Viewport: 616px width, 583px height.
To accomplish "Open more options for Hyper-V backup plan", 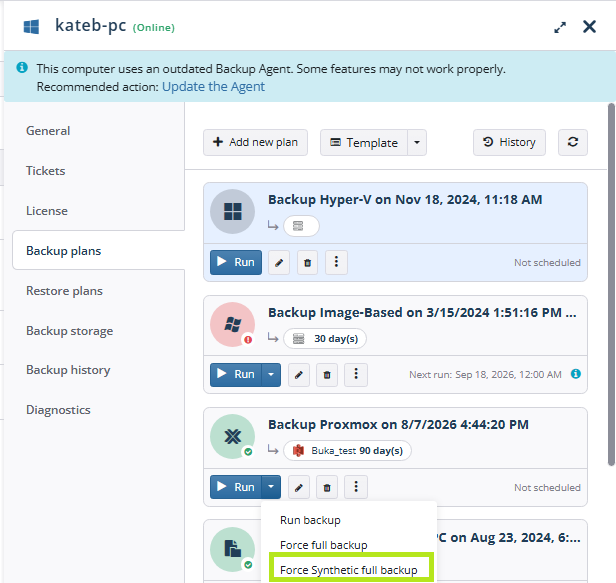I will click(336, 262).
